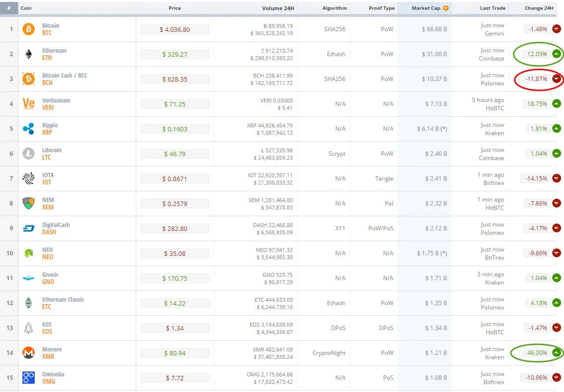Click Veritaseum's green up-arrow change icon

pyautogui.click(x=557, y=103)
